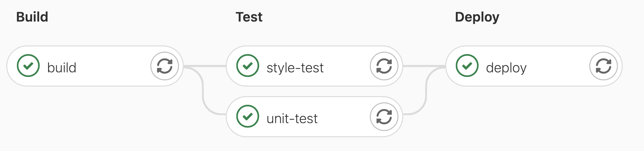This screenshot has width=644, height=151.
Task: Click the Build stage heading
Action: (32, 17)
